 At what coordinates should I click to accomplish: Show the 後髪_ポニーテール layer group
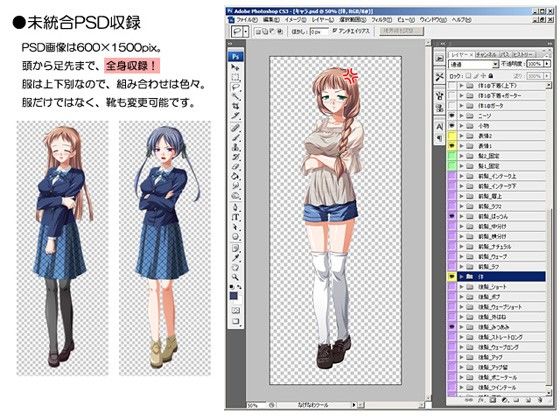tap(452, 377)
